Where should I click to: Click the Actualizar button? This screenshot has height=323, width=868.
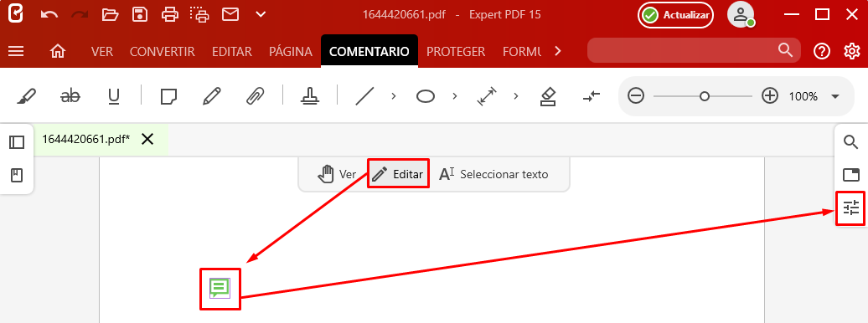click(675, 15)
